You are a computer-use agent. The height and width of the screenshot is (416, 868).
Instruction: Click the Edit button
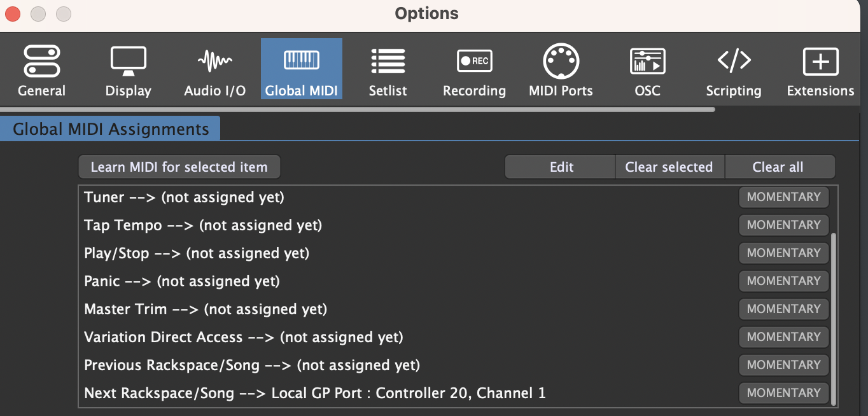(x=561, y=167)
